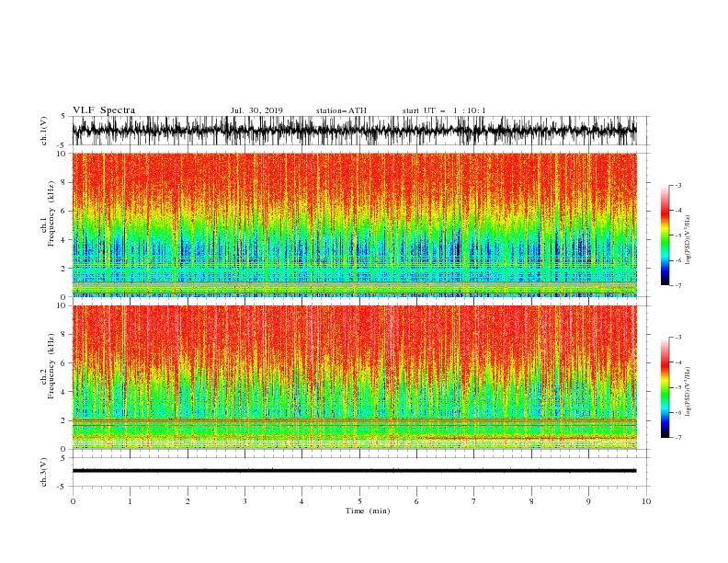Click time axis tick label "4"
Image resolution: width=728 pixels, height=563 pixels.
301,501
